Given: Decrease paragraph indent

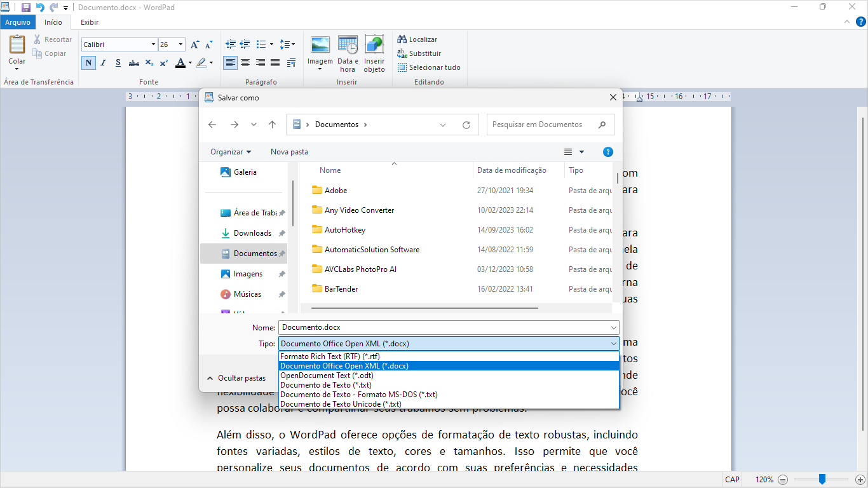Looking at the screenshot, I should (x=231, y=44).
